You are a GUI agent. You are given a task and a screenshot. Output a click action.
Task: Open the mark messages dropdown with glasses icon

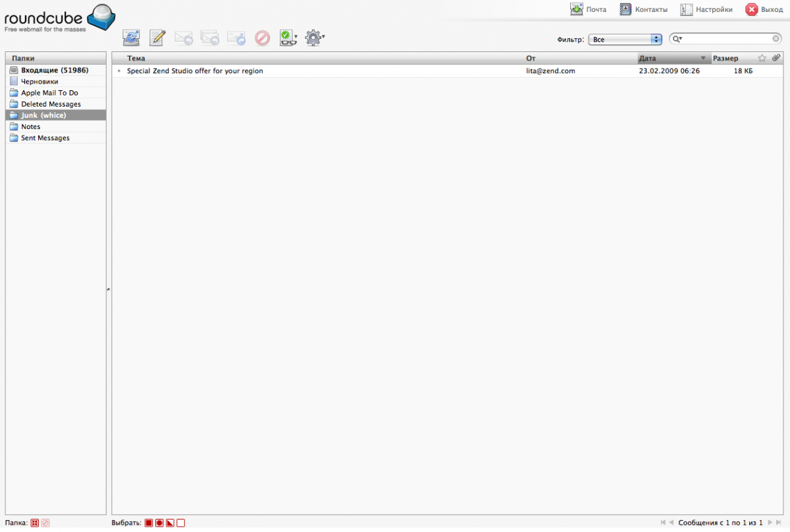[x=288, y=38]
